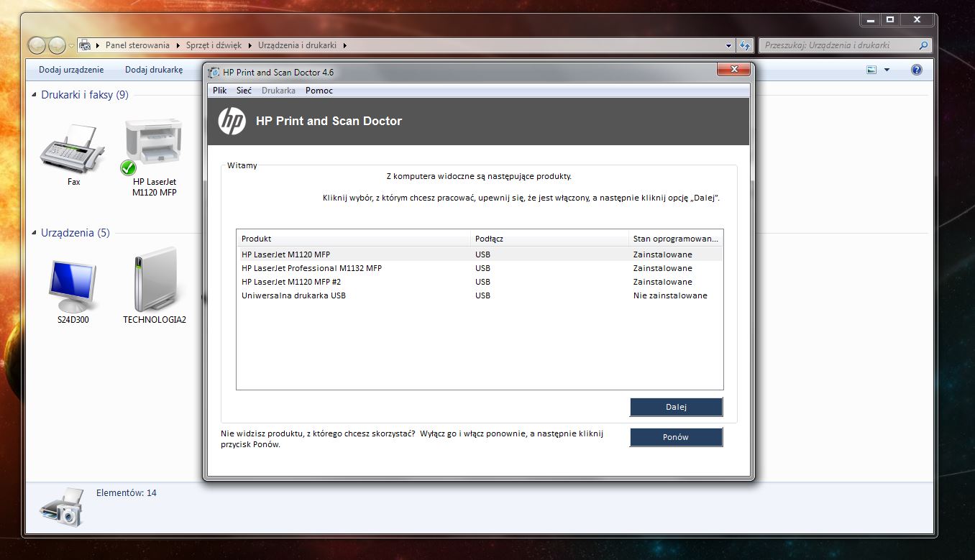Image resolution: width=975 pixels, height=560 pixels.
Task: Click the devices icon in details pane
Action: point(62,507)
